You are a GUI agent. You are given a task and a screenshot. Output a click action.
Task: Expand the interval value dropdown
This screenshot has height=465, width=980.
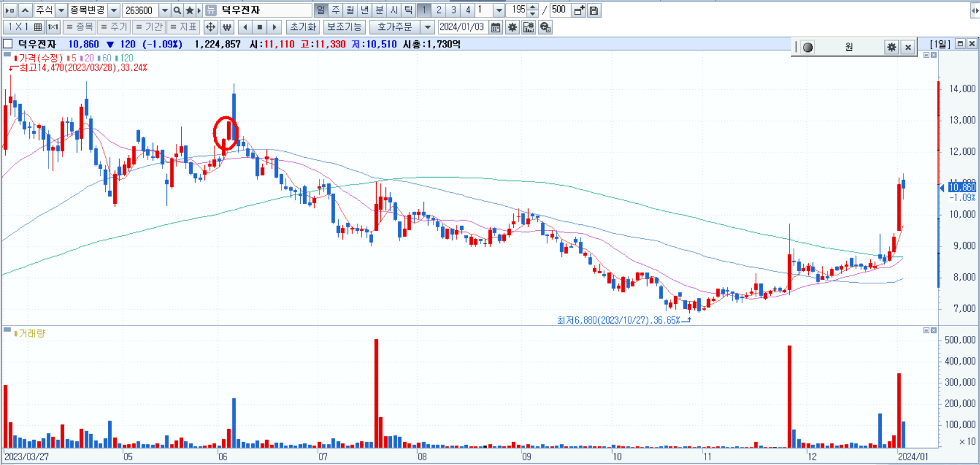[498, 11]
